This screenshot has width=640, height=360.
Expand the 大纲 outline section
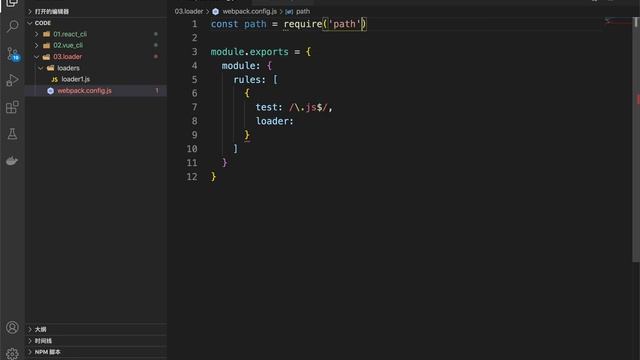tap(30, 329)
